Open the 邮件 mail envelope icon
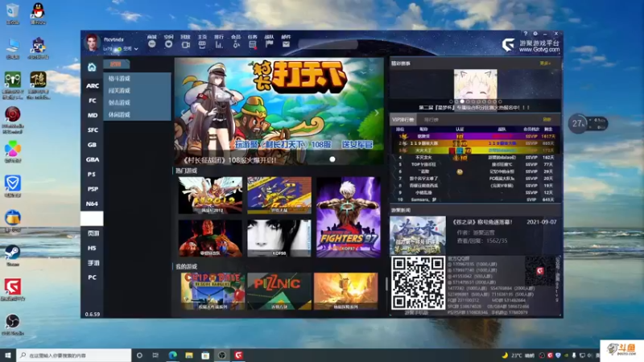This screenshot has height=362, width=644. click(x=287, y=44)
